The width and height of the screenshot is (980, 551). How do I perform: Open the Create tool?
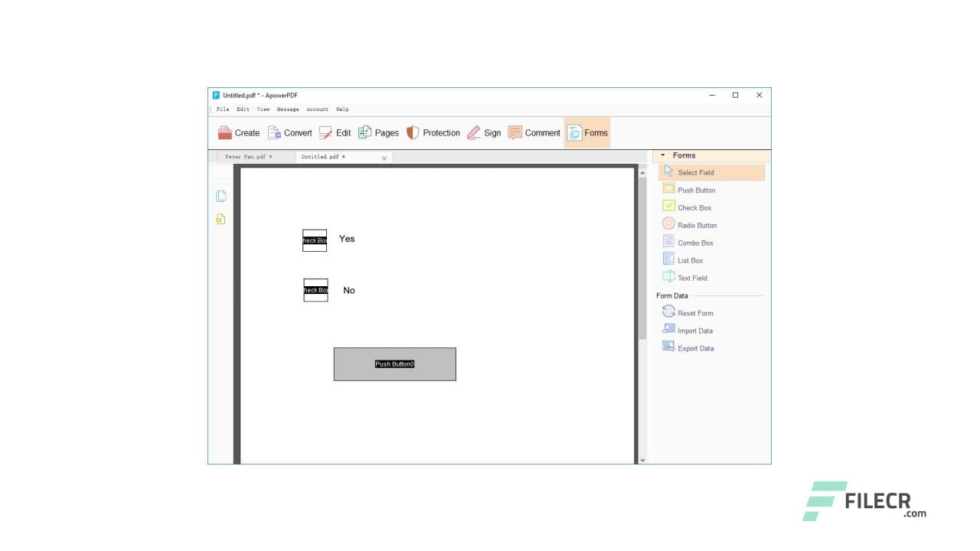click(x=239, y=132)
